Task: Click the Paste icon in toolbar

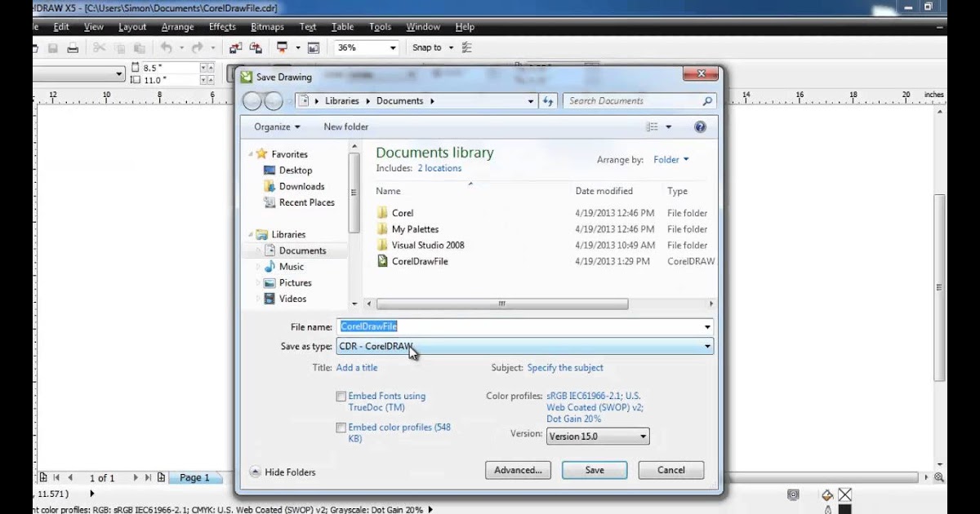Action: 140,48
